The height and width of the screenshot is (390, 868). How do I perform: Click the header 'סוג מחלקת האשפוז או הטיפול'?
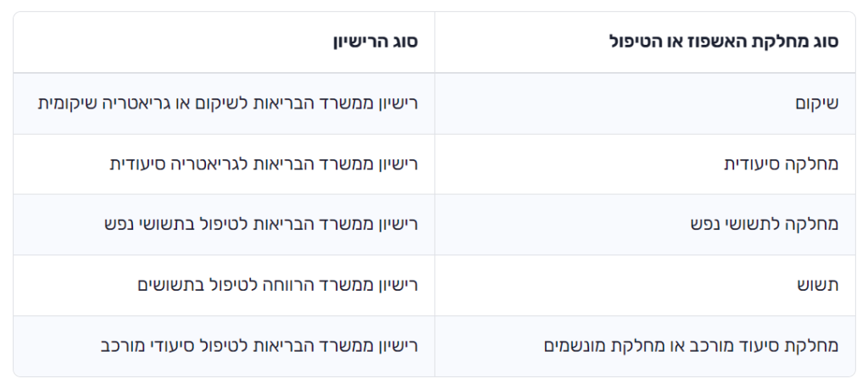pos(724,42)
